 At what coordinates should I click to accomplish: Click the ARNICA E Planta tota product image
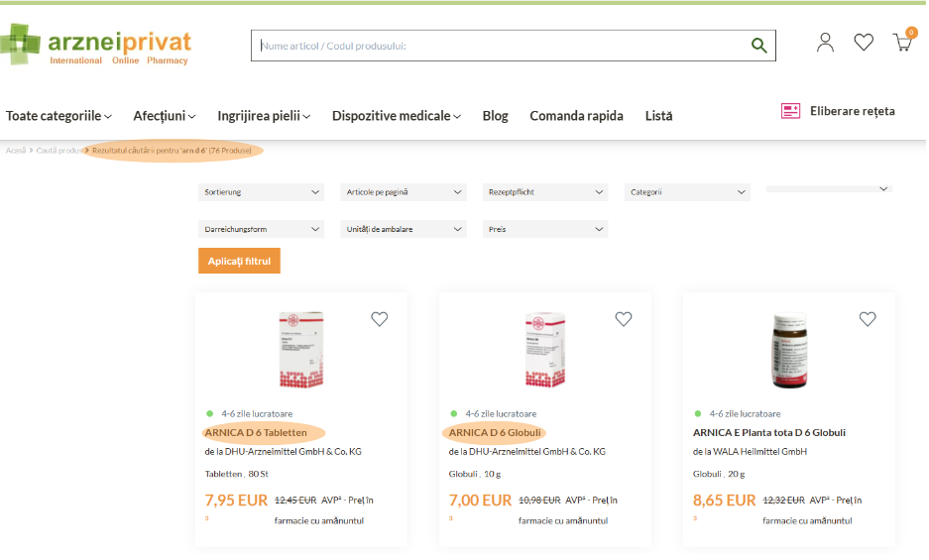(x=788, y=351)
